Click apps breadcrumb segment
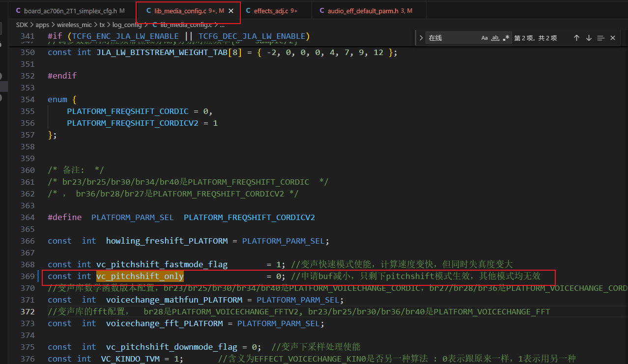 [x=42, y=25]
